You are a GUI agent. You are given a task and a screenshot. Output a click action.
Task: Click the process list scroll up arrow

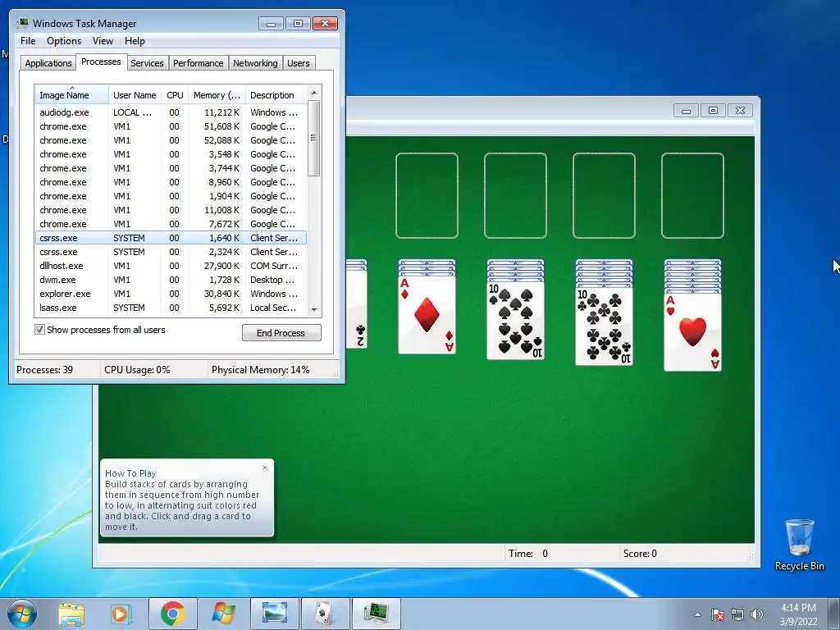click(314, 93)
